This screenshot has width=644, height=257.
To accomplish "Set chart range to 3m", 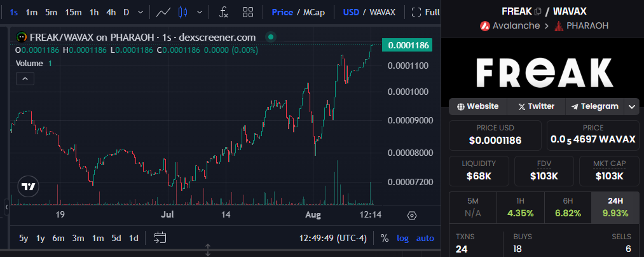I will (x=78, y=238).
